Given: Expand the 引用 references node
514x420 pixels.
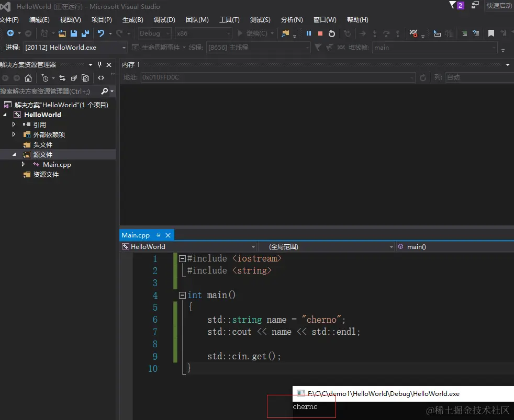Looking at the screenshot, I should [14, 124].
